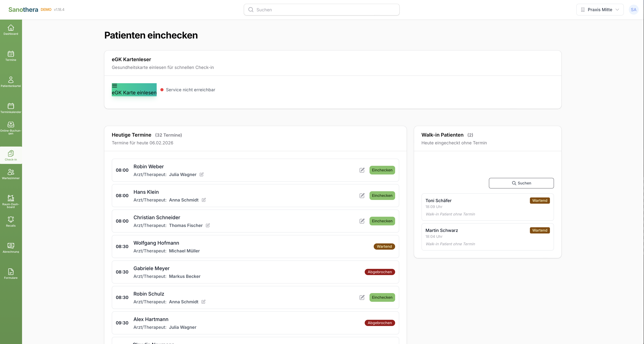Open the Terminkalender sidebar icon
The width and height of the screenshot is (644, 344).
(11, 108)
